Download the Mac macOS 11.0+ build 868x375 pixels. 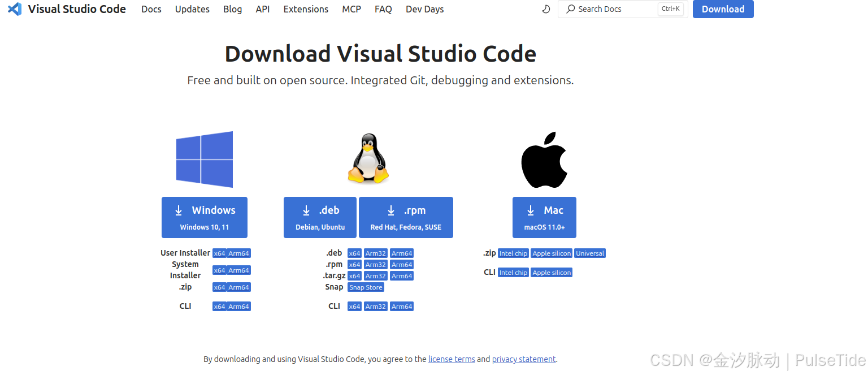(x=544, y=218)
